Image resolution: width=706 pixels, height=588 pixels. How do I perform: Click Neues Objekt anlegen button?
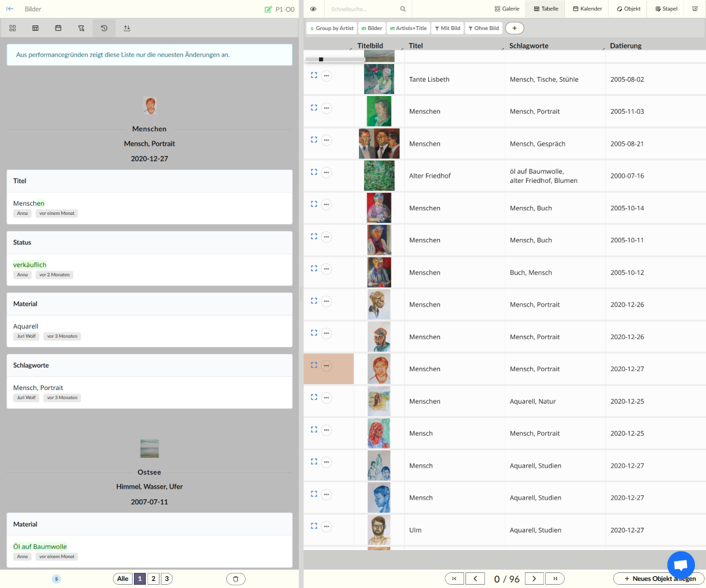click(658, 579)
